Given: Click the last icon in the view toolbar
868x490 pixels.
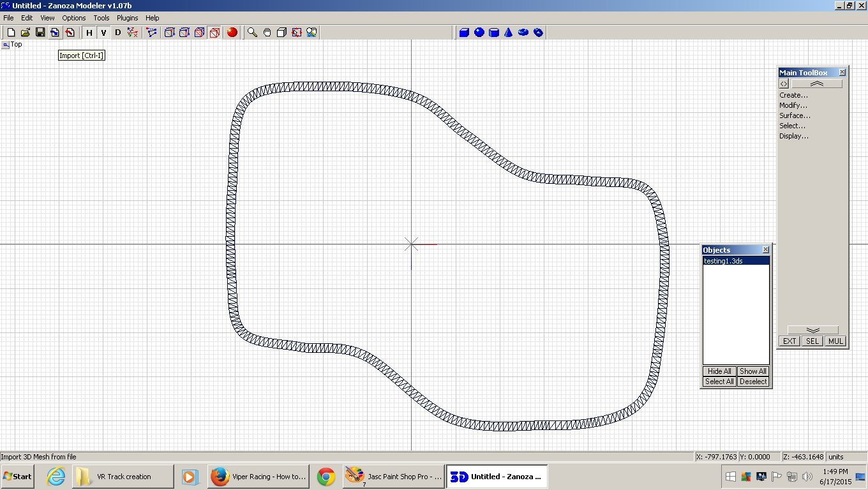Looking at the screenshot, I should click(311, 33).
